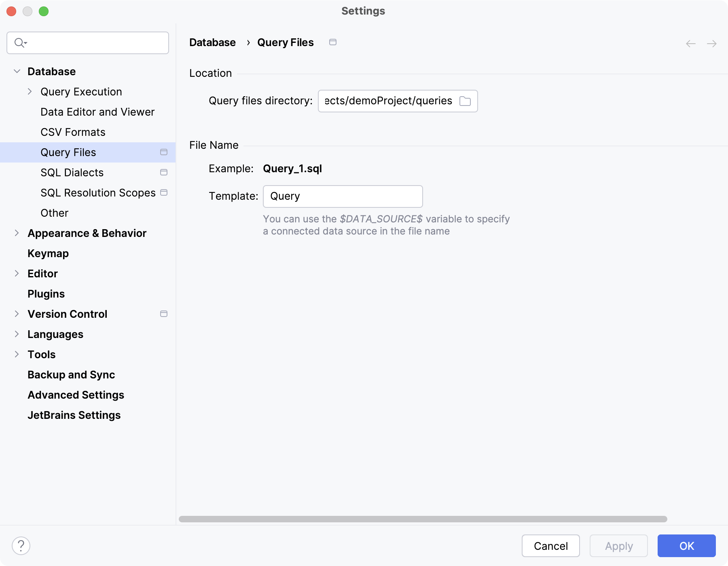This screenshot has width=728, height=566.
Task: Expand the Editor settings group
Action: point(17,274)
